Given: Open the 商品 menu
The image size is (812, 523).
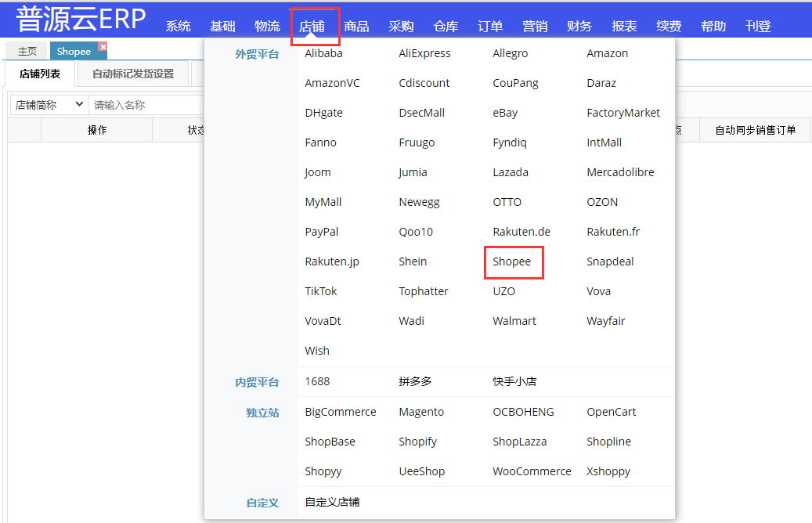Looking at the screenshot, I should click(x=356, y=26).
